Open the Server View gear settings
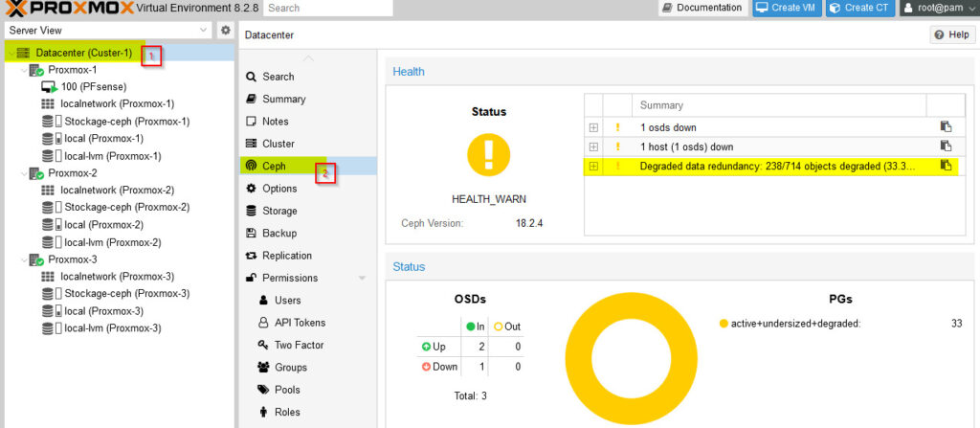 [225, 30]
